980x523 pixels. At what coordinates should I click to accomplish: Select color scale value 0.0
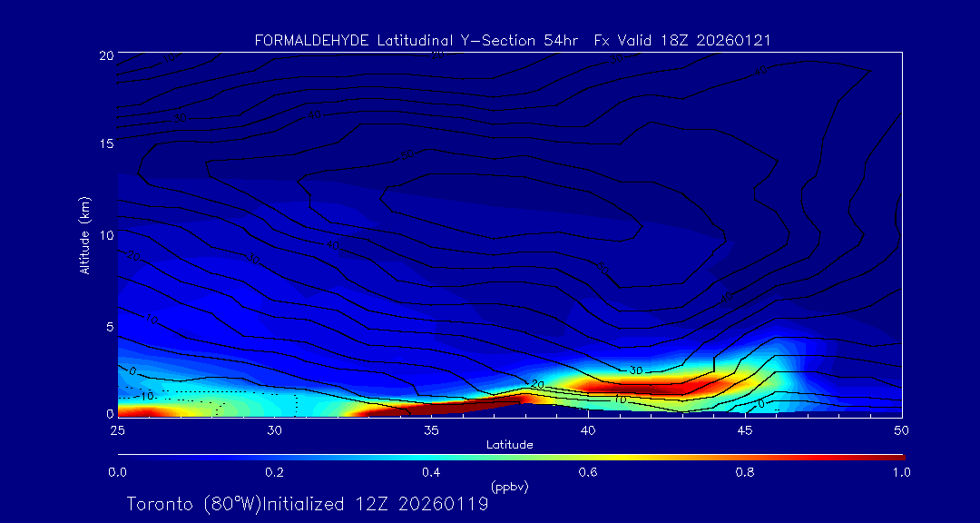click(x=117, y=472)
